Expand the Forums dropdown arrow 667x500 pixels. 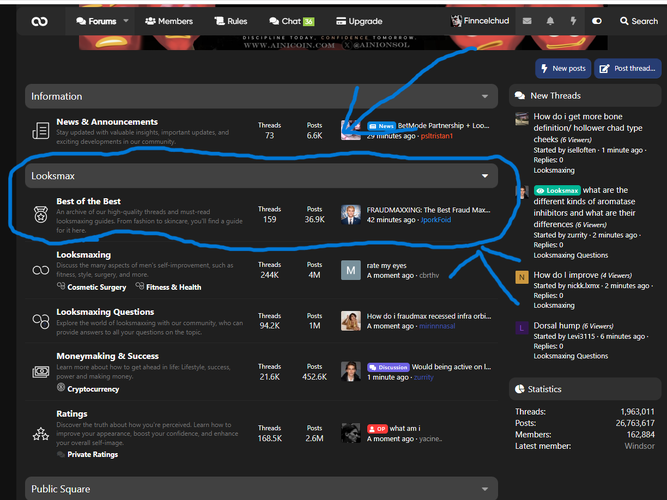click(x=124, y=21)
